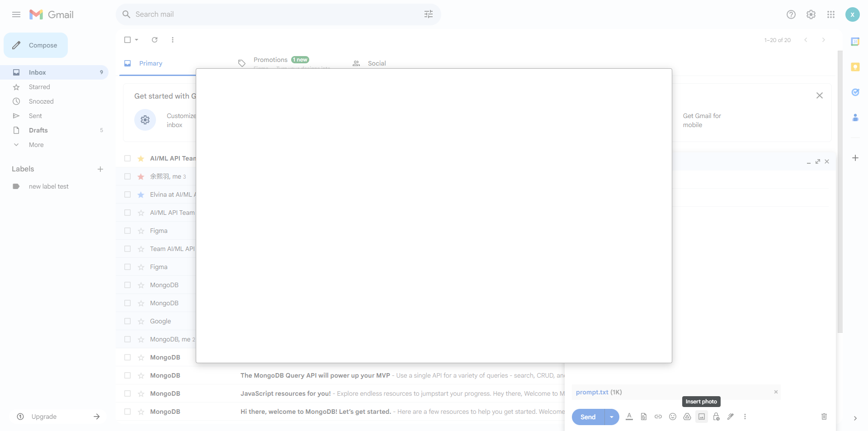The width and height of the screenshot is (868, 431).
Task: Click Get Gmail for mobile
Action: coord(702,120)
